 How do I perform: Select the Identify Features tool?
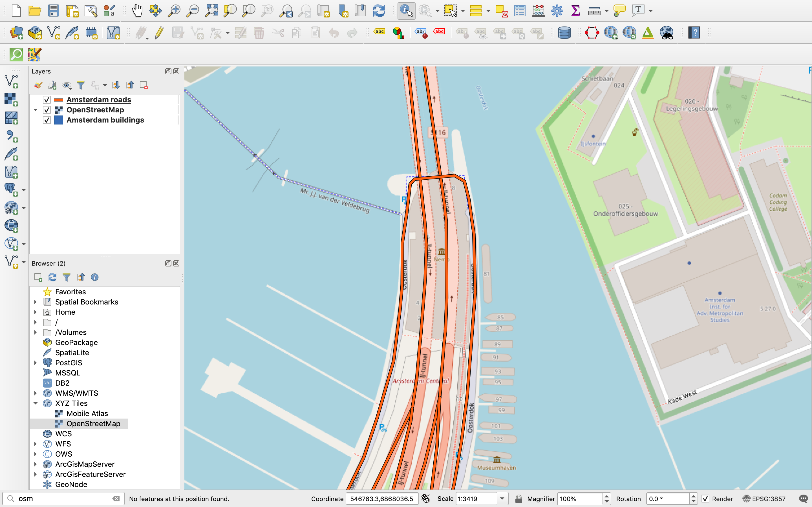coord(406,10)
